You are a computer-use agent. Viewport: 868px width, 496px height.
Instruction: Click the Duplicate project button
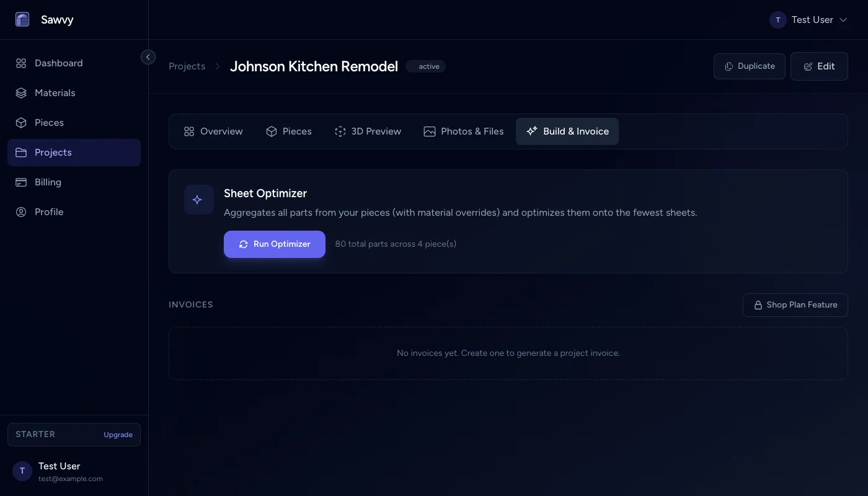[x=749, y=66]
